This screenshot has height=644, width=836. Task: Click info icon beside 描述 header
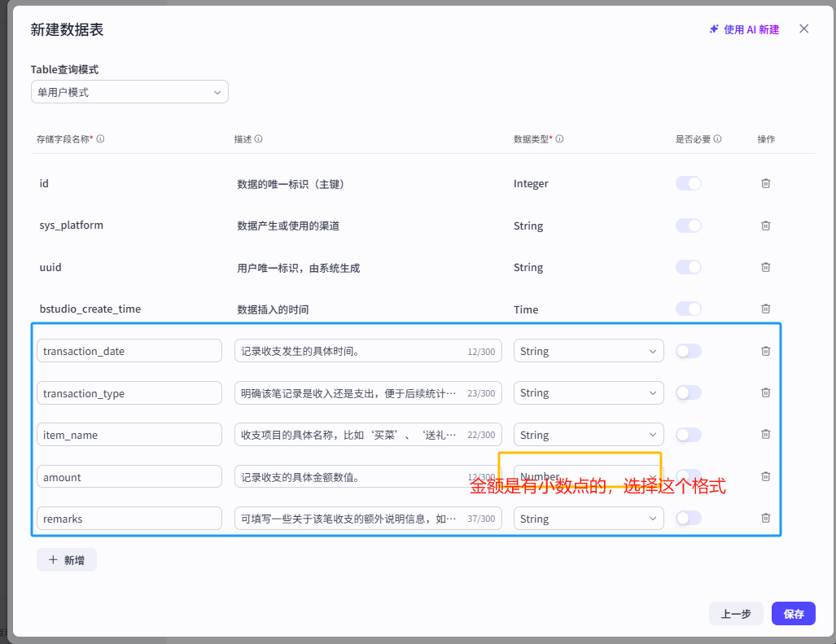(x=258, y=139)
